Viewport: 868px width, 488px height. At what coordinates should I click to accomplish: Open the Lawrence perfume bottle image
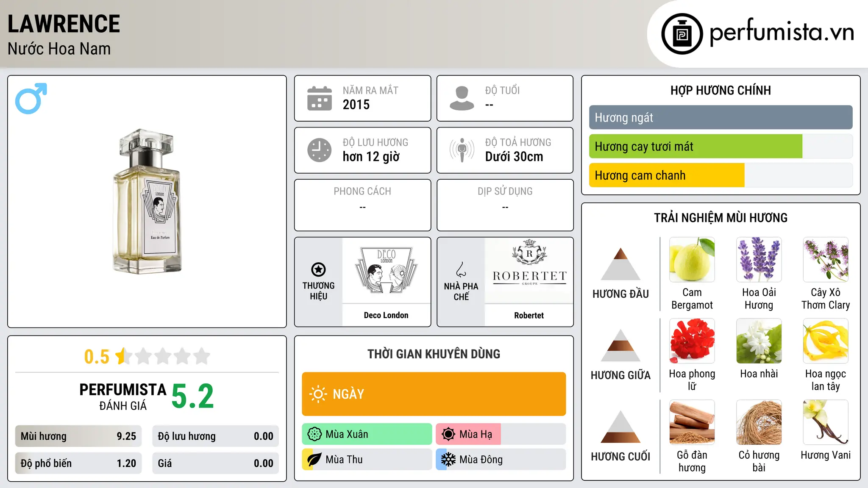tap(147, 201)
